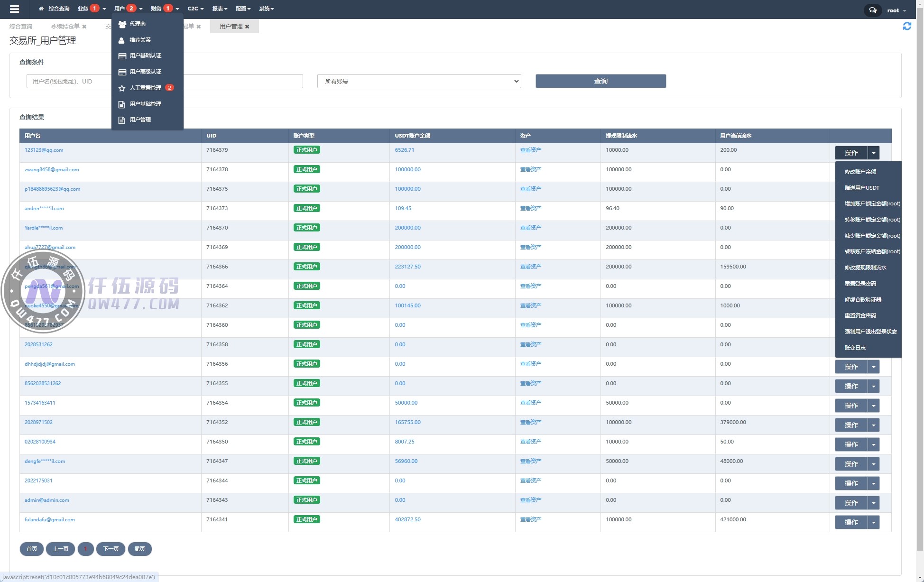
Task: Choose 赠送用户USDT from the operations menu
Action: point(861,188)
